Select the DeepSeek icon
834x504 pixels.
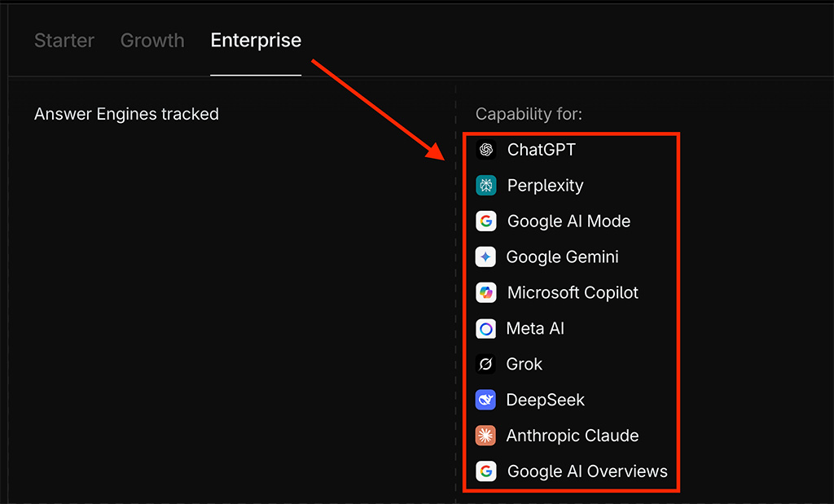pyautogui.click(x=486, y=400)
